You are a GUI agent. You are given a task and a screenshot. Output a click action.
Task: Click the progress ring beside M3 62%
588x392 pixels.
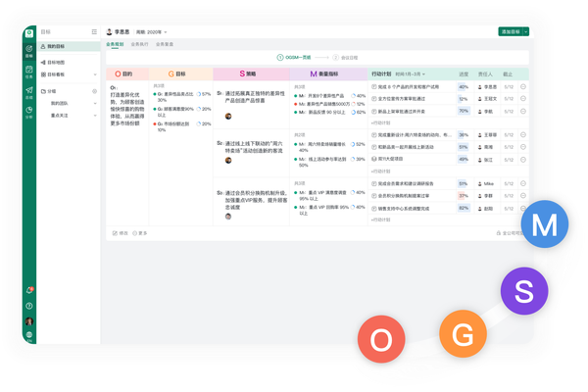tap(353, 112)
